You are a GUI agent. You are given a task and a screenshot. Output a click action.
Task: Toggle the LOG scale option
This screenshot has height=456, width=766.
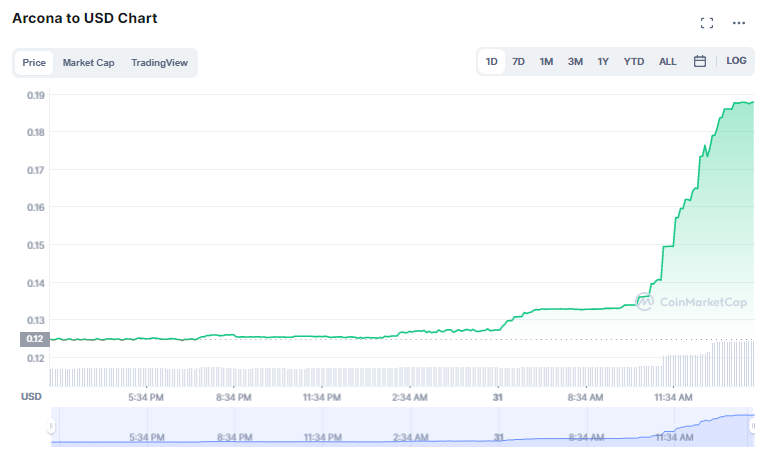click(736, 61)
